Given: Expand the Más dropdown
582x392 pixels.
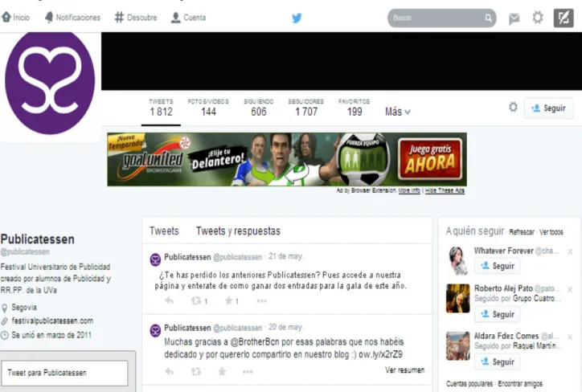Looking at the screenshot, I should (x=398, y=112).
